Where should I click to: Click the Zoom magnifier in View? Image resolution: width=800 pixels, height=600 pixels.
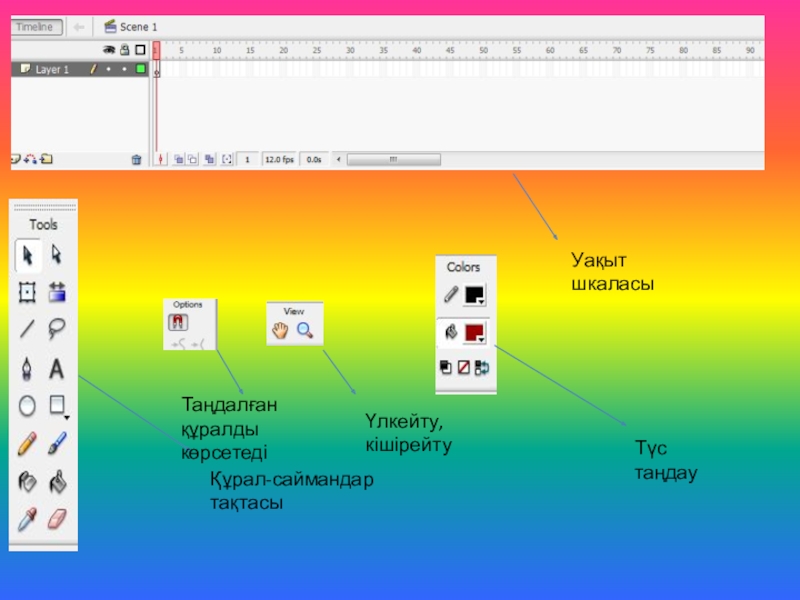(305, 331)
